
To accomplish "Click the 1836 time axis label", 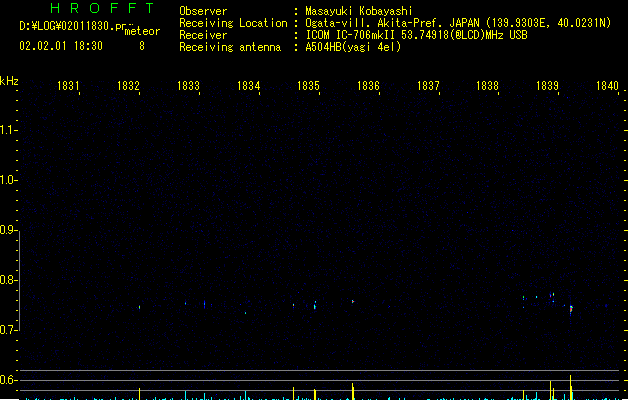I will [368, 86].
